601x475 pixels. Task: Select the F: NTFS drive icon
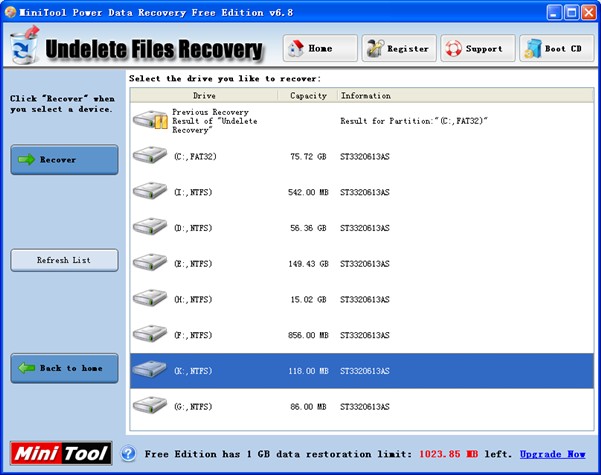coord(150,334)
